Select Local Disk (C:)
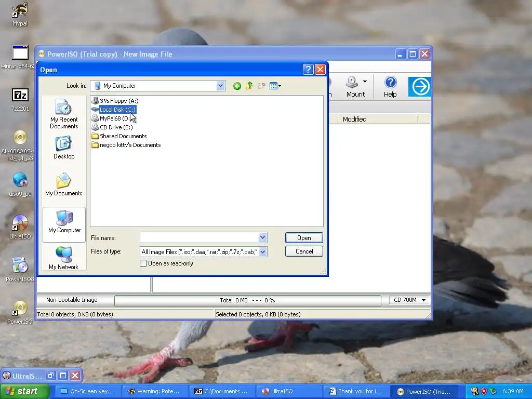This screenshot has width=532, height=399. pyautogui.click(x=114, y=110)
